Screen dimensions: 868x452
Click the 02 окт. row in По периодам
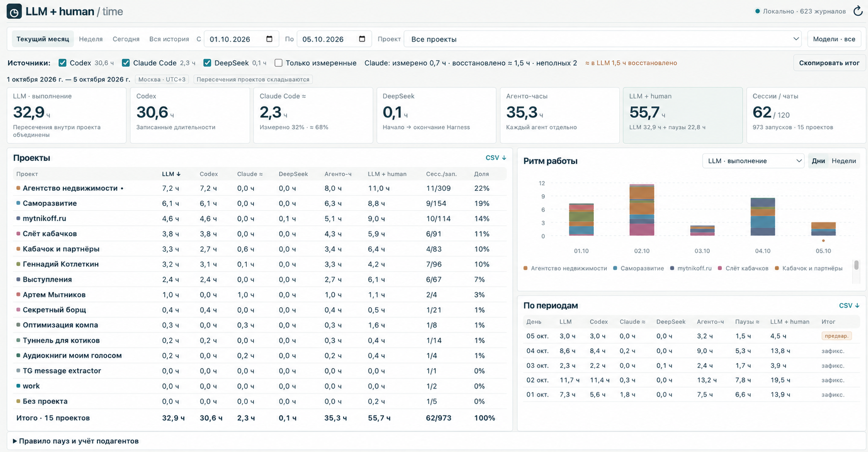pyautogui.click(x=692, y=380)
